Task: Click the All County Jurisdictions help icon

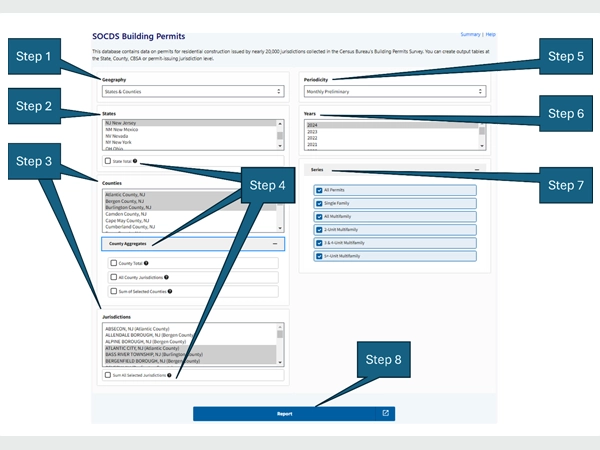Action: (166, 277)
